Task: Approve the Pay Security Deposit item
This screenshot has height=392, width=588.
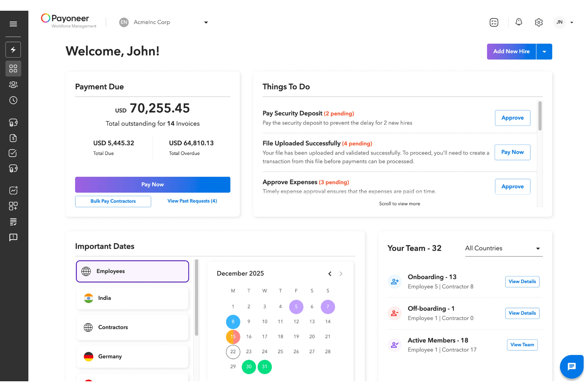Action: 513,118
